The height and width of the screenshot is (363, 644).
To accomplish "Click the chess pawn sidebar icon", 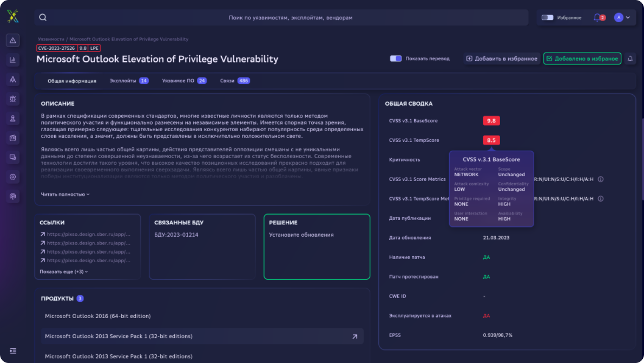I will point(13,119).
